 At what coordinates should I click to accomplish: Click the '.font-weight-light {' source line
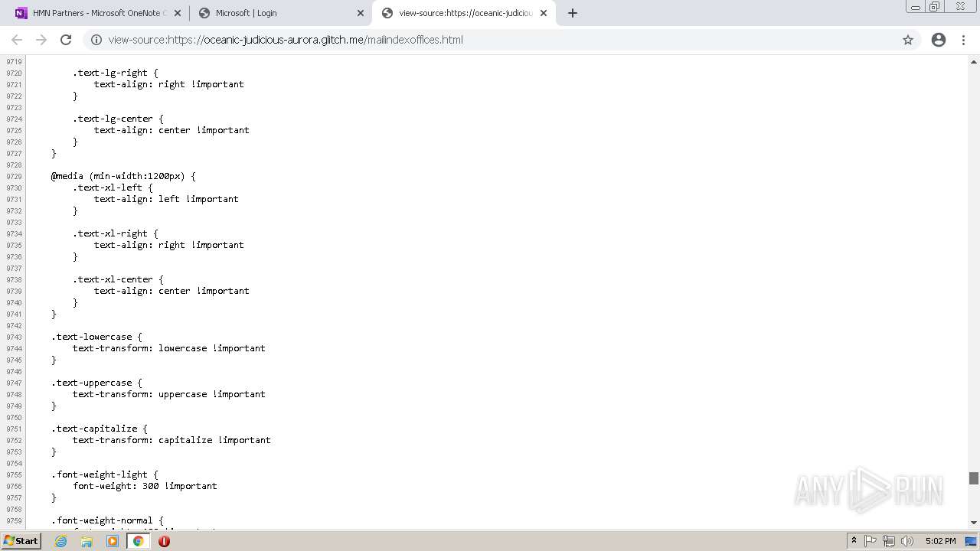(x=105, y=474)
